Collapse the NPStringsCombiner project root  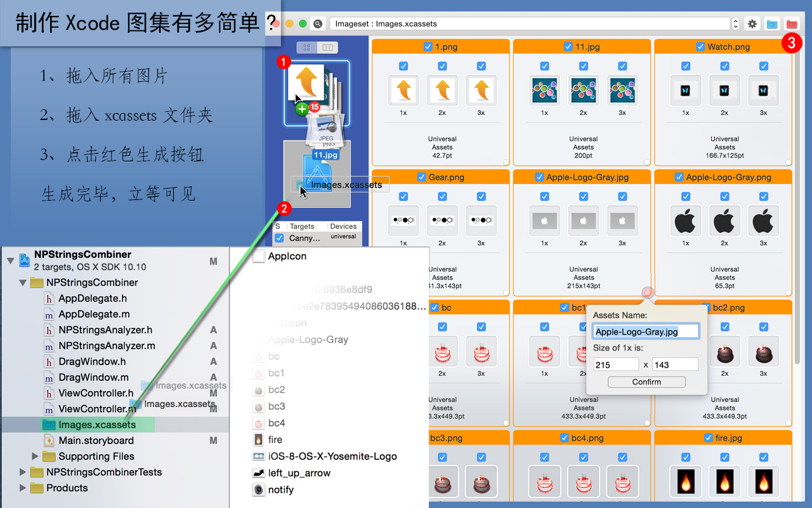click(x=10, y=260)
